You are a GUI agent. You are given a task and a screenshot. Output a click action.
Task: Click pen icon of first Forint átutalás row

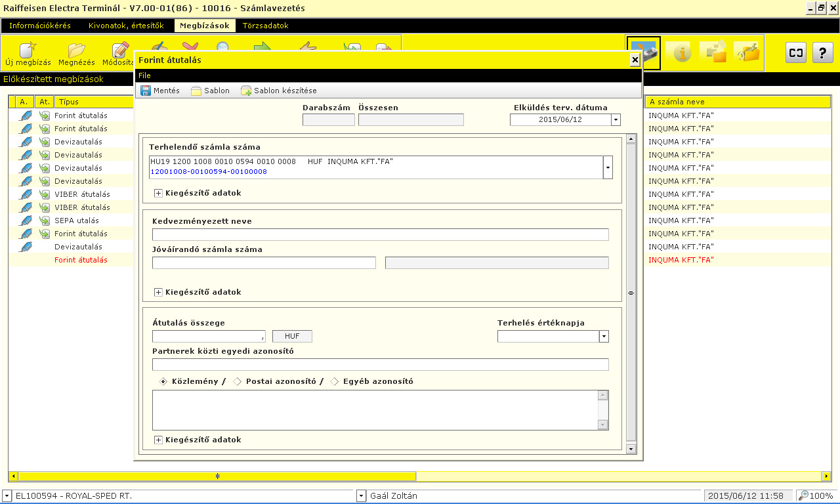point(26,115)
